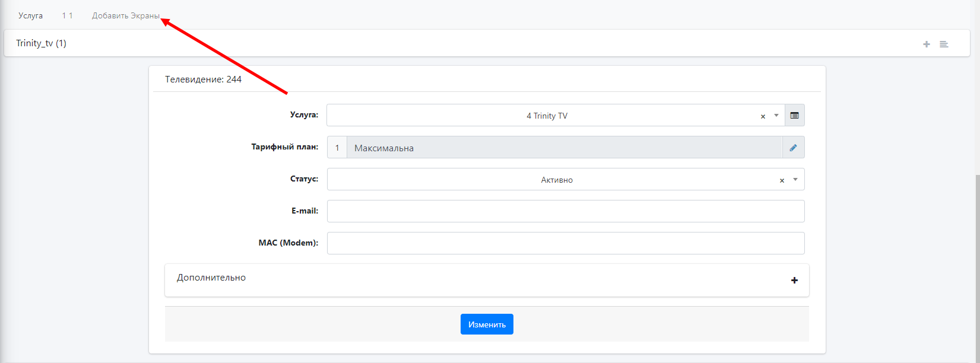The width and height of the screenshot is (980, 363).
Task: Clear the Услуга selection with the x
Action: coord(763,116)
